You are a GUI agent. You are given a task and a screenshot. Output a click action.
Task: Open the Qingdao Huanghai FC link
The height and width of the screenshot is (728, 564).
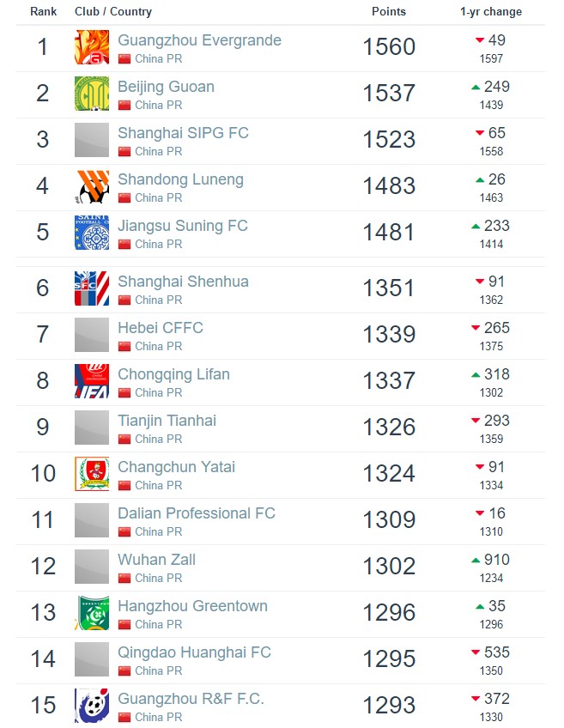click(x=194, y=652)
